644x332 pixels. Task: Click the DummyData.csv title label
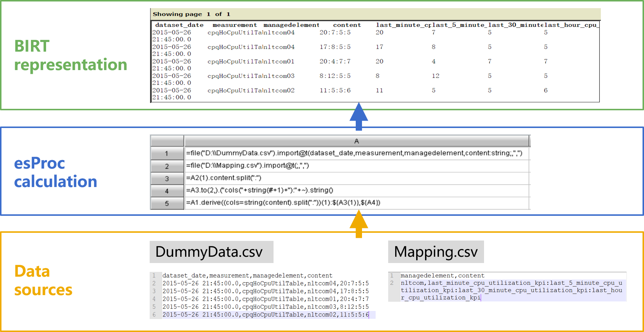coord(211,252)
